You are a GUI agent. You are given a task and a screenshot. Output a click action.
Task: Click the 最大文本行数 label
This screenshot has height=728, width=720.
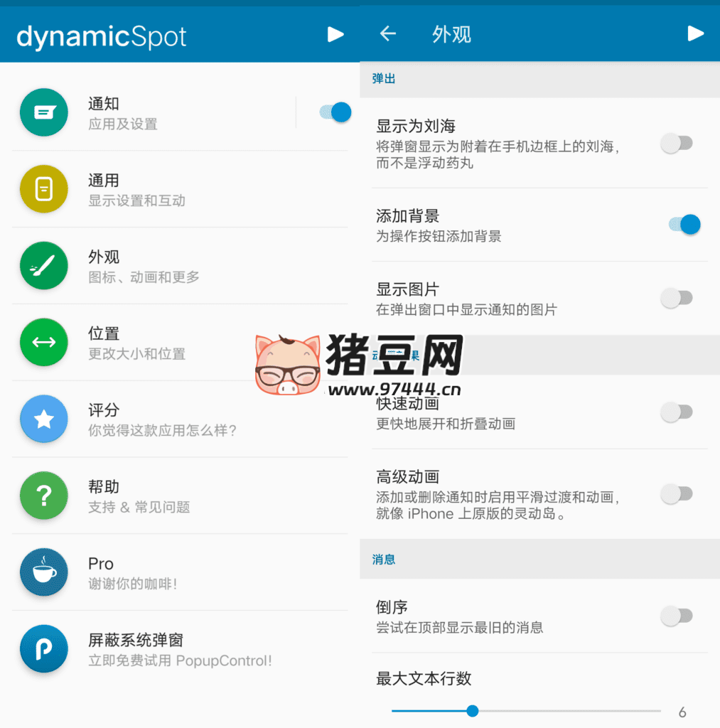click(x=424, y=679)
